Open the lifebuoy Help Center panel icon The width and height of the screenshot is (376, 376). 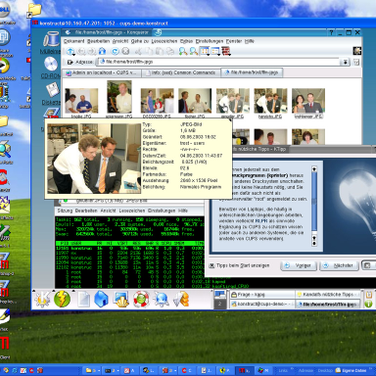(x=141, y=299)
